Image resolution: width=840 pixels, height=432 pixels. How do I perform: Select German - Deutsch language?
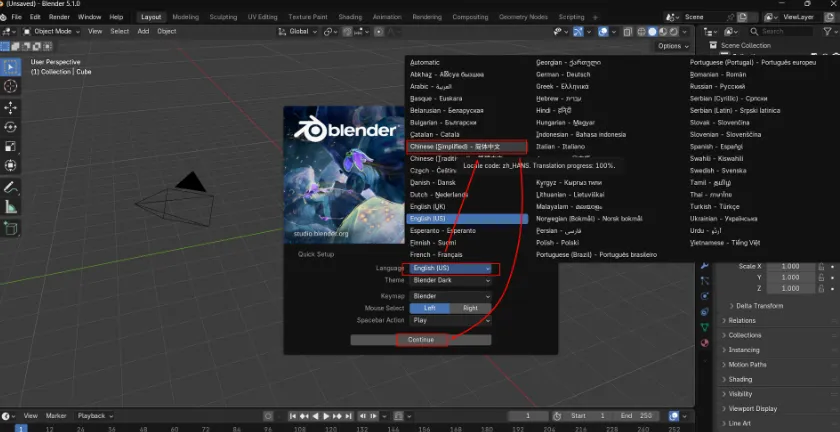tap(563, 75)
